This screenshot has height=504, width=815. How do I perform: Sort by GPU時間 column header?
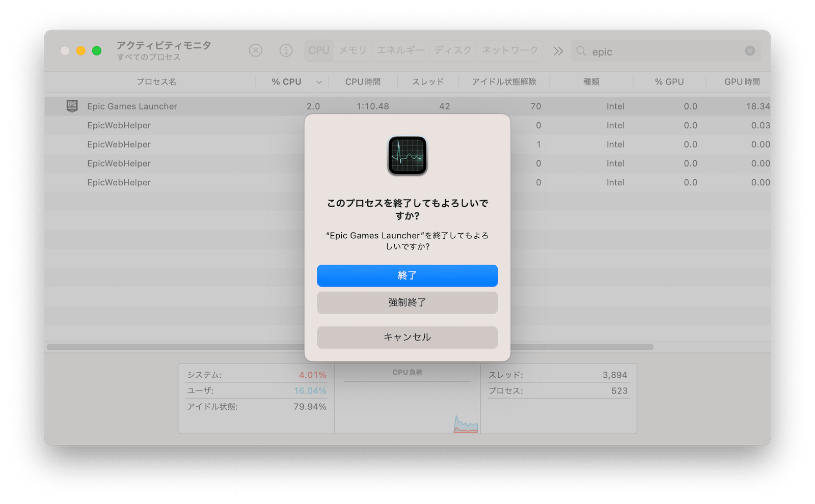[742, 81]
